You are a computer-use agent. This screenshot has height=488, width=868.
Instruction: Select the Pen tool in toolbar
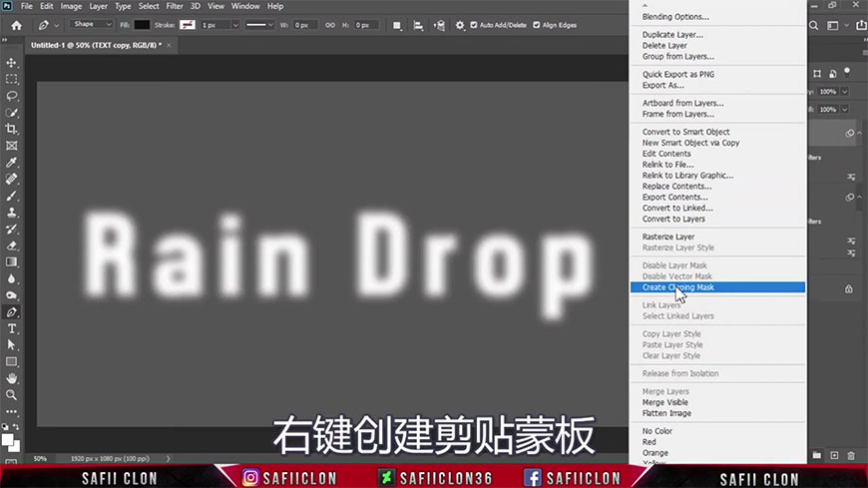[x=11, y=311]
